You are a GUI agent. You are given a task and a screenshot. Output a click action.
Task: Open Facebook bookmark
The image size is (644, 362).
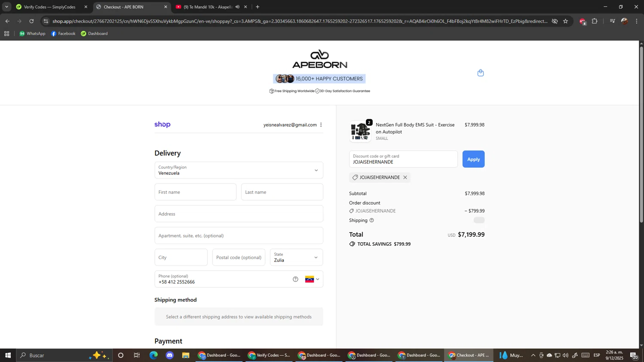tap(63, 33)
